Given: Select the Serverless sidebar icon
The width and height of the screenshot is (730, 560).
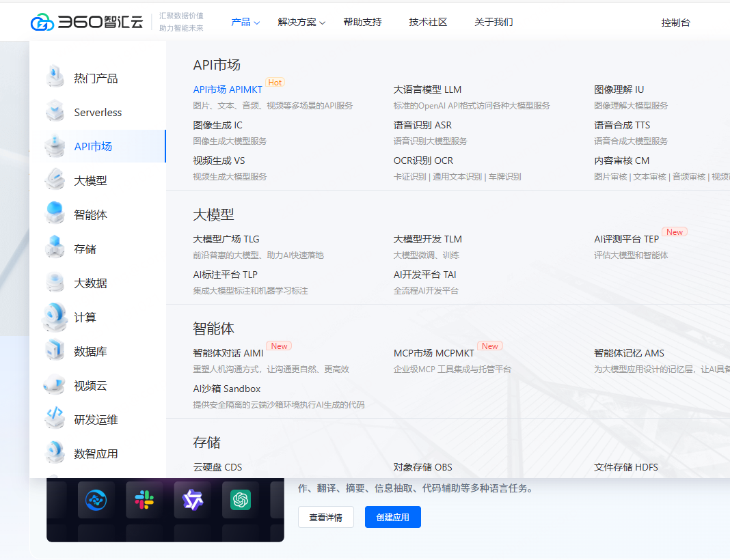Looking at the screenshot, I should 55,111.
